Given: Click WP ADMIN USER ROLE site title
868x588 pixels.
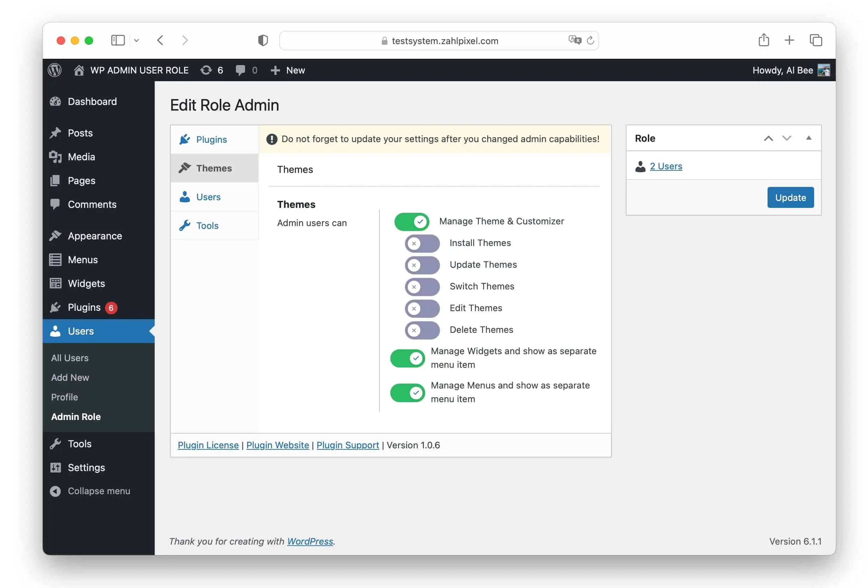Looking at the screenshot, I should (139, 70).
